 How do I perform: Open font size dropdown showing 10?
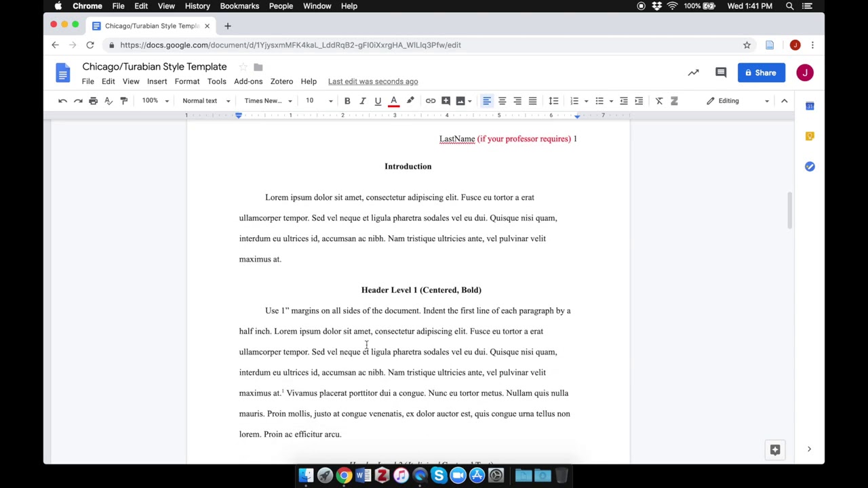319,101
